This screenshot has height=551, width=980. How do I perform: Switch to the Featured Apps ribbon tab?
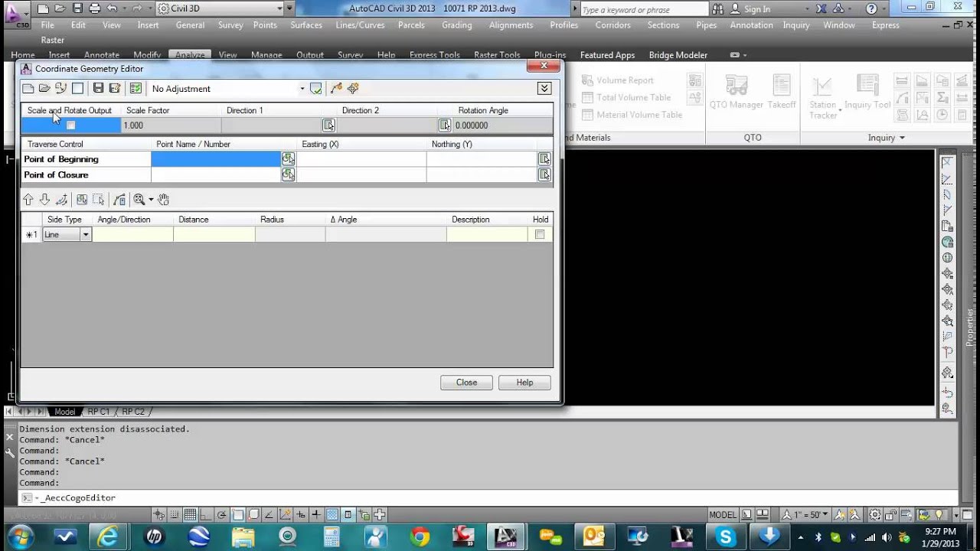point(607,55)
